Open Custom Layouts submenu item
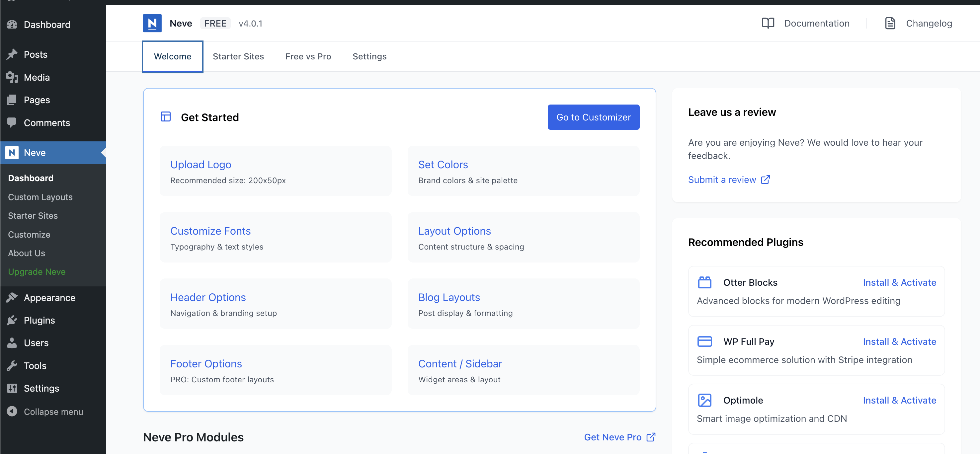980x454 pixels. point(40,197)
